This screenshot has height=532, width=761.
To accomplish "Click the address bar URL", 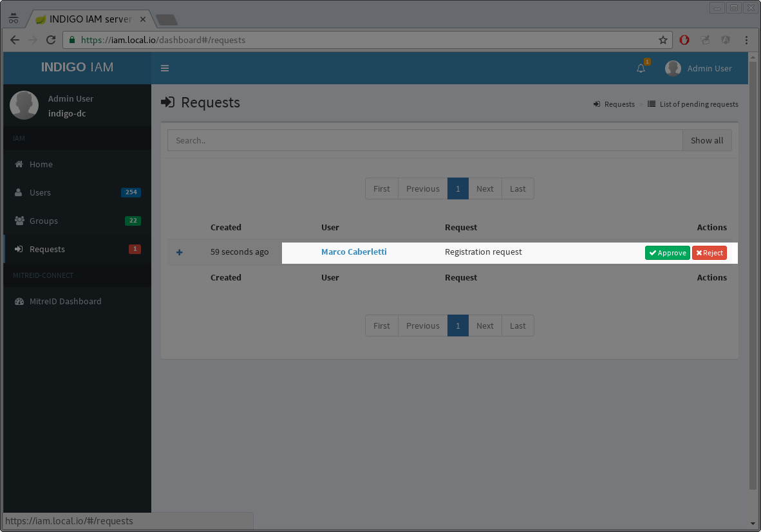I will pos(163,41).
